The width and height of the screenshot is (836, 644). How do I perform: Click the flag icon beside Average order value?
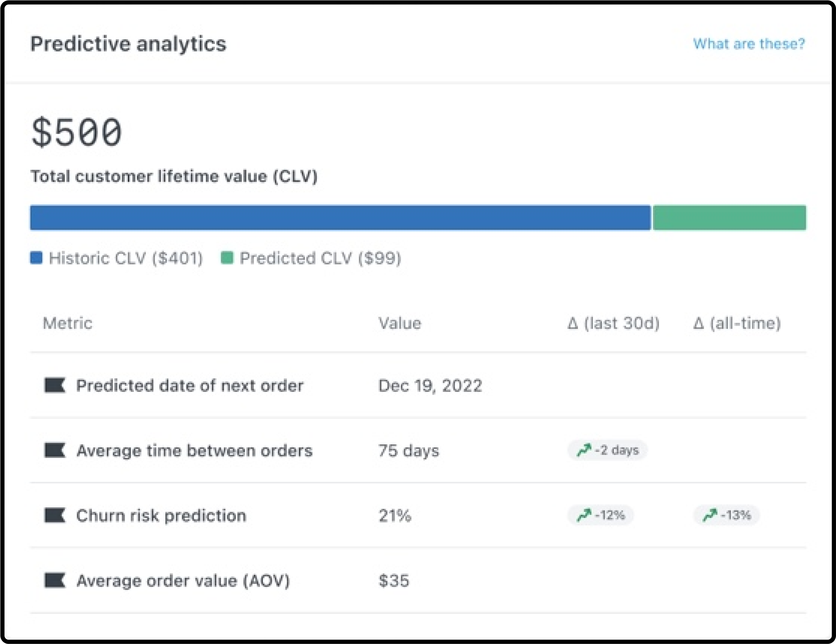point(55,581)
